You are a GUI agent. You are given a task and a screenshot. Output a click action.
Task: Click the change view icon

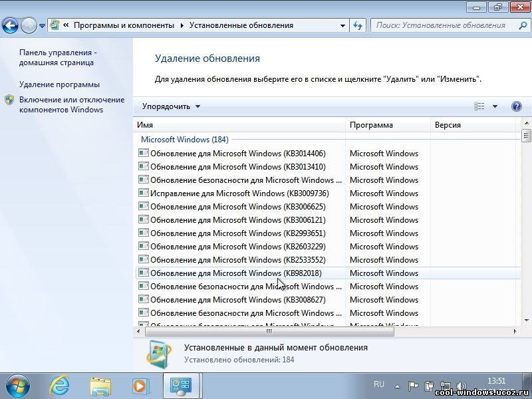(x=479, y=106)
